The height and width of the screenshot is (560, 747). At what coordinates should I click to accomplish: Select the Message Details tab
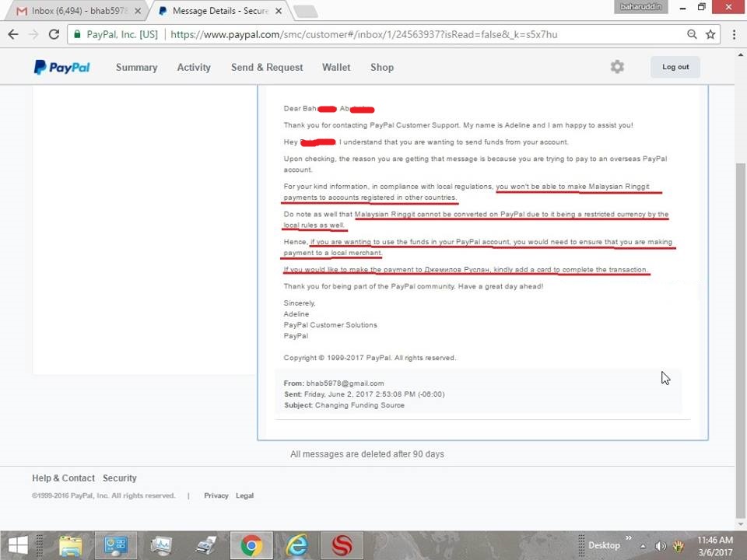click(220, 10)
